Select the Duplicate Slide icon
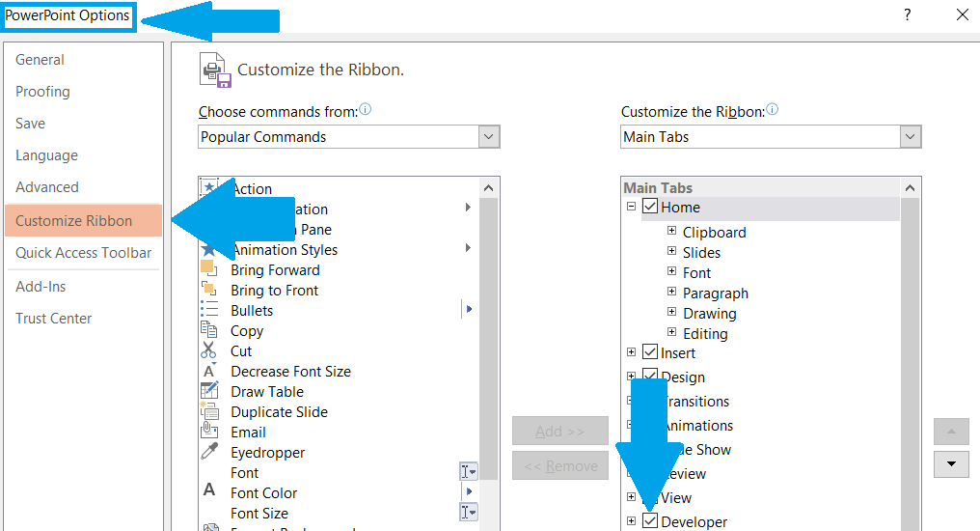Screen dimensions: 980x531 pyautogui.click(x=208, y=411)
